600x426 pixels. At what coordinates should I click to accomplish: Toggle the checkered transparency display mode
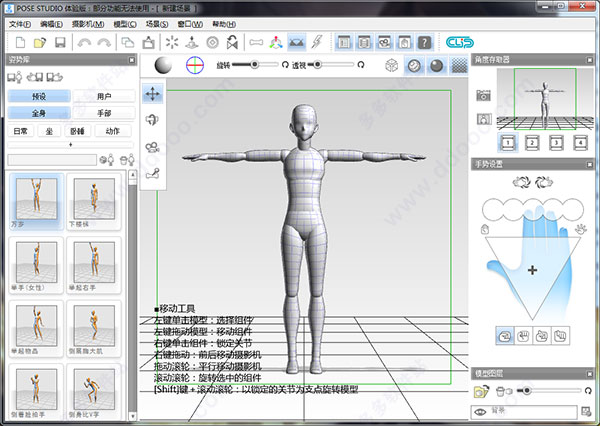point(459,66)
